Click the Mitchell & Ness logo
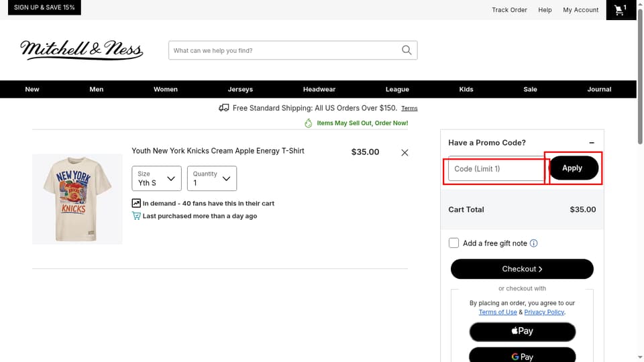Image resolution: width=644 pixels, height=362 pixels. pyautogui.click(x=81, y=50)
